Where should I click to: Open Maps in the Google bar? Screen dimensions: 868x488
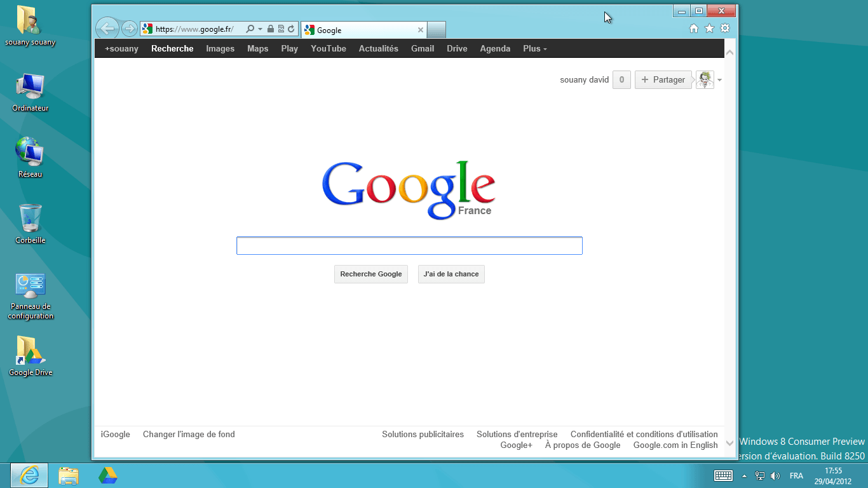[x=258, y=48]
